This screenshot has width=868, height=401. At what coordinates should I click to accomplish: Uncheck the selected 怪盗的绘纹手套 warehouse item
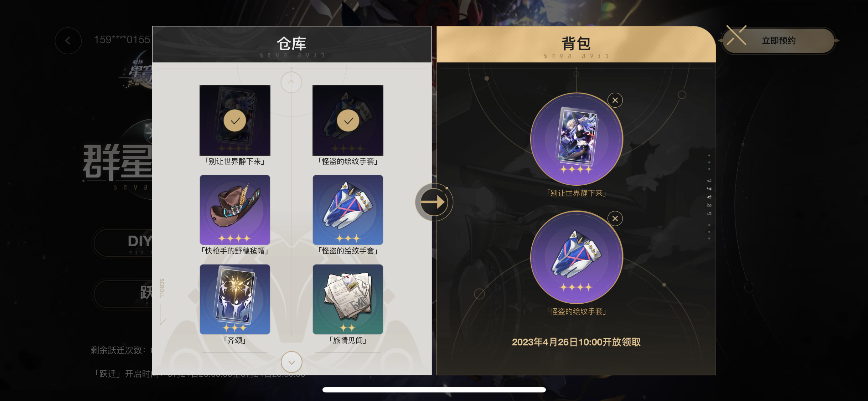(x=348, y=120)
